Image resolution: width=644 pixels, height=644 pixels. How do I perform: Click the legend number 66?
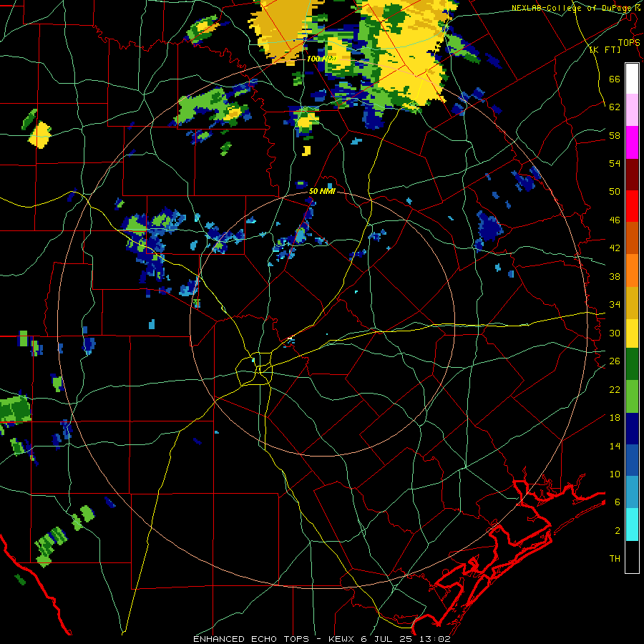615,79
